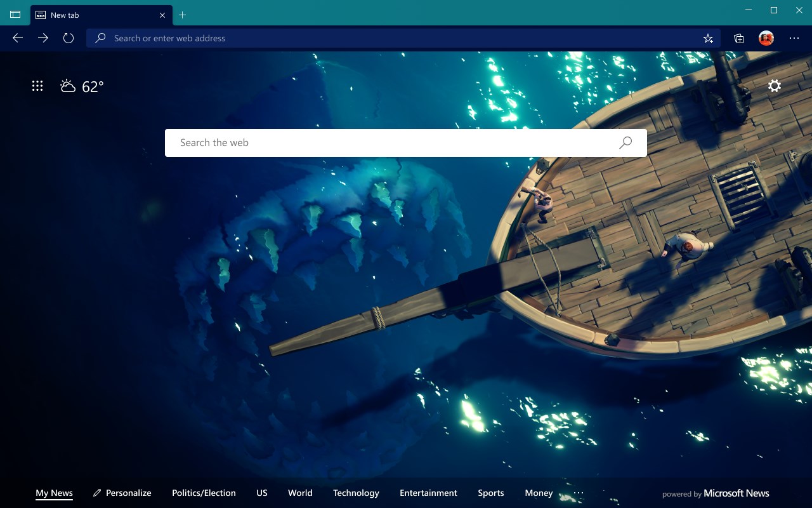Switch to the Money tab
Screen dimensions: 812x508
539,493
